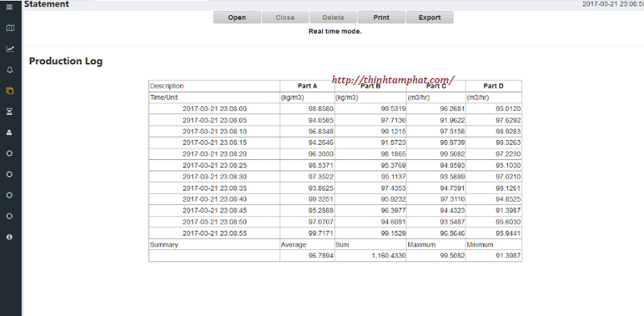644x316 pixels.
Task: Select the Part C value 96.2681
Action: 452,109
